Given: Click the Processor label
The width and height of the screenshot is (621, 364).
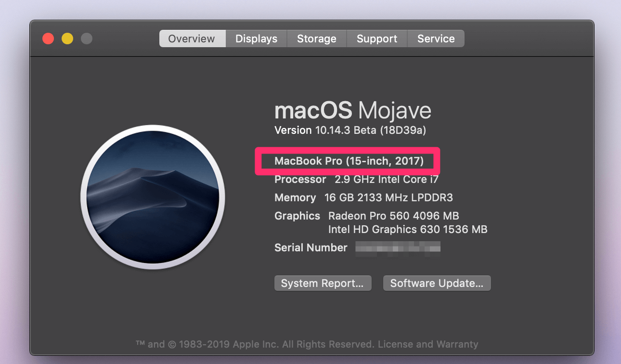Looking at the screenshot, I should [300, 180].
